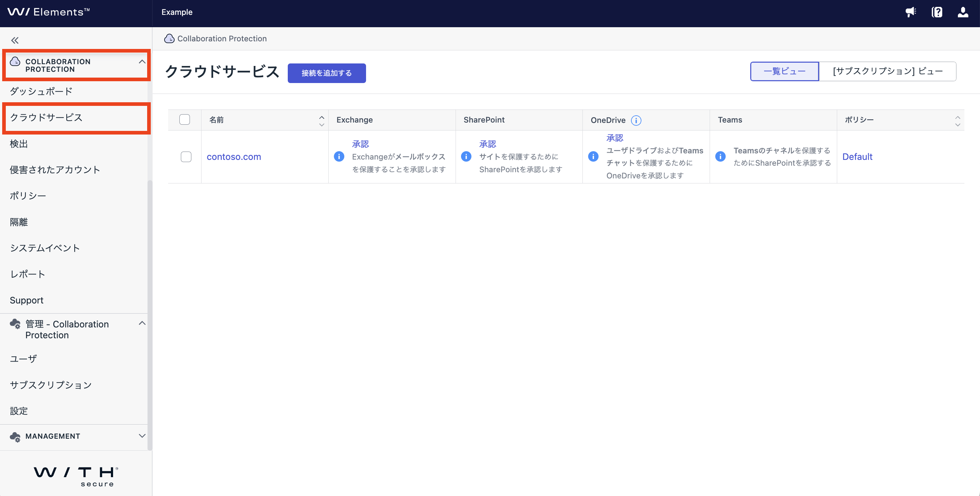
Task: Collapse the Collaboration Protection section chevron
Action: (x=142, y=62)
